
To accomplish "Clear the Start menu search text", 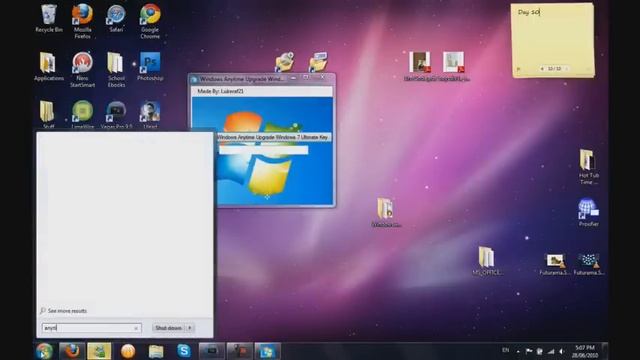I will (136, 328).
